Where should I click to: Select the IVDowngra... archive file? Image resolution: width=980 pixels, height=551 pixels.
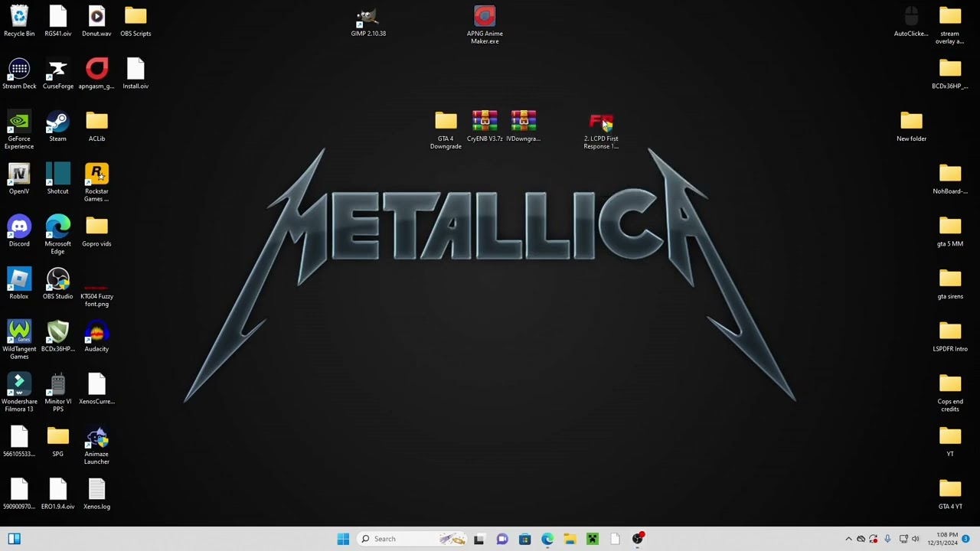(524, 127)
